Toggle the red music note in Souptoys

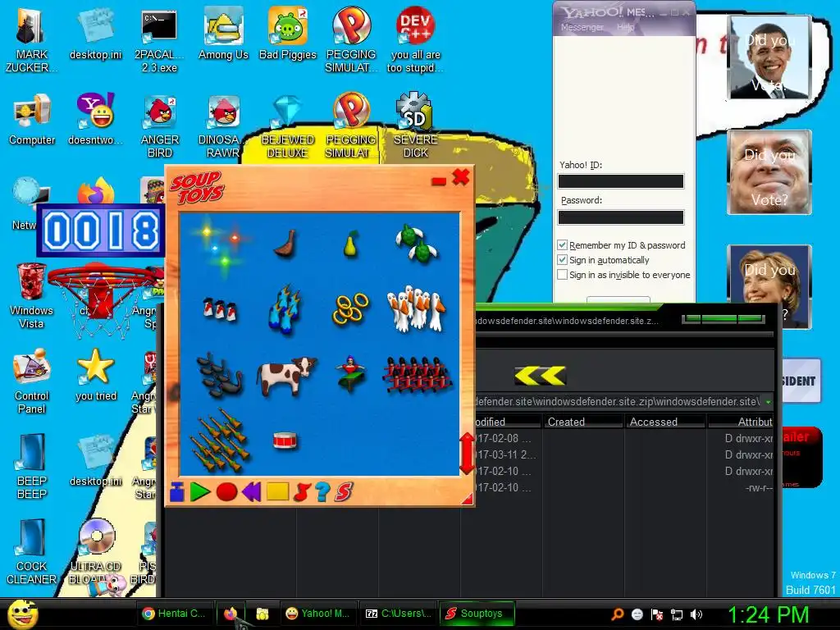[x=302, y=492]
